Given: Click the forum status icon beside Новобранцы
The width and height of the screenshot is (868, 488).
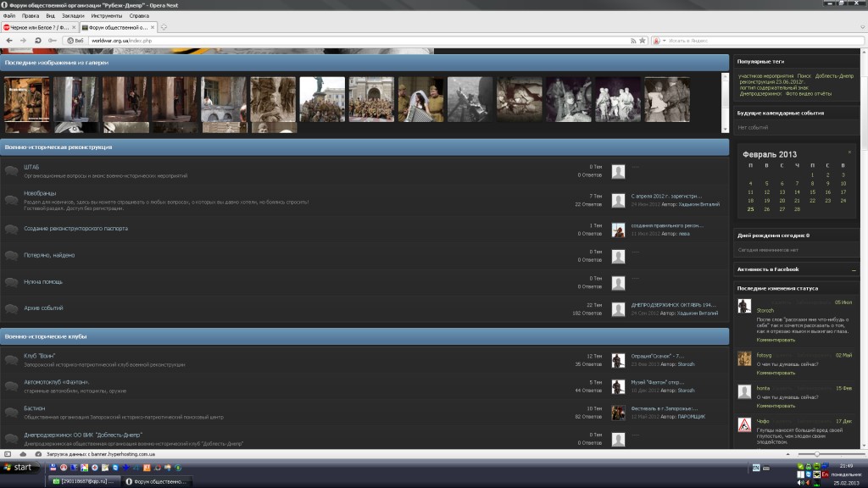Looking at the screenshot, I should pos(12,200).
